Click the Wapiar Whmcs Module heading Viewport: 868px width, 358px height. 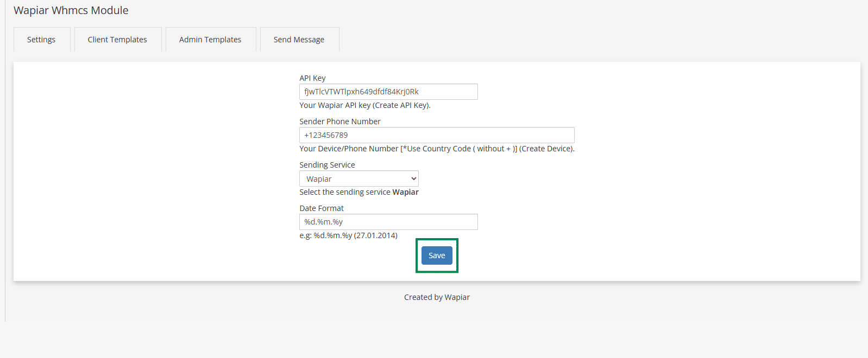click(x=71, y=10)
